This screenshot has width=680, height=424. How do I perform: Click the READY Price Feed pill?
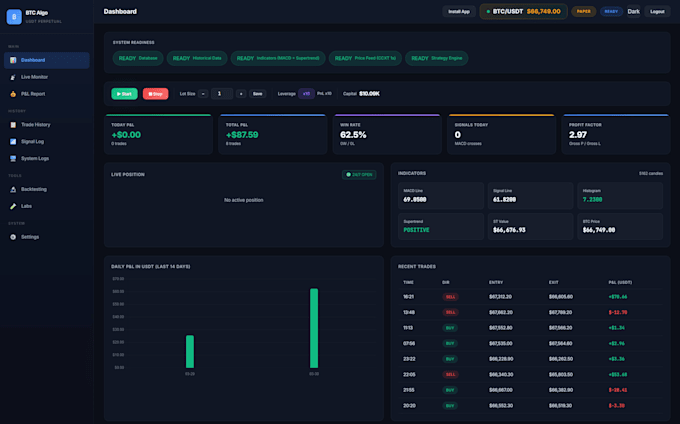[365, 58]
